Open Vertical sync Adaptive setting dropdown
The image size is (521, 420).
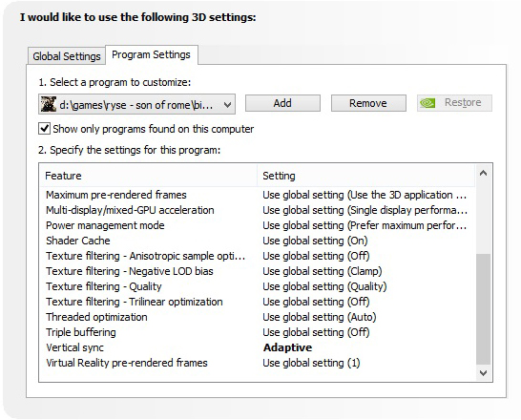coord(288,347)
